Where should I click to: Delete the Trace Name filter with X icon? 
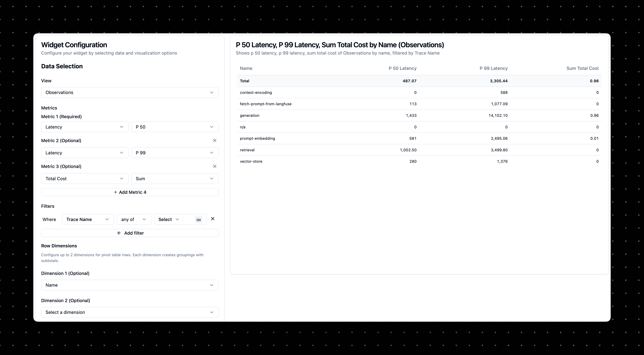(x=213, y=219)
